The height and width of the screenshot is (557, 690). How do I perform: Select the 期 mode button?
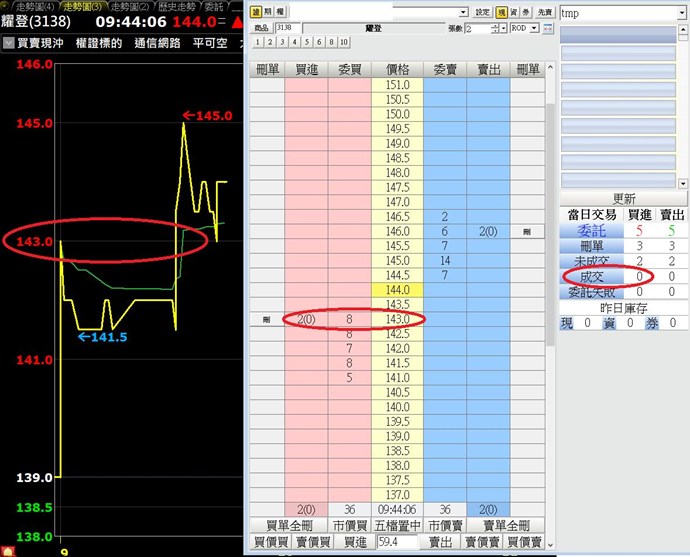click(x=268, y=12)
